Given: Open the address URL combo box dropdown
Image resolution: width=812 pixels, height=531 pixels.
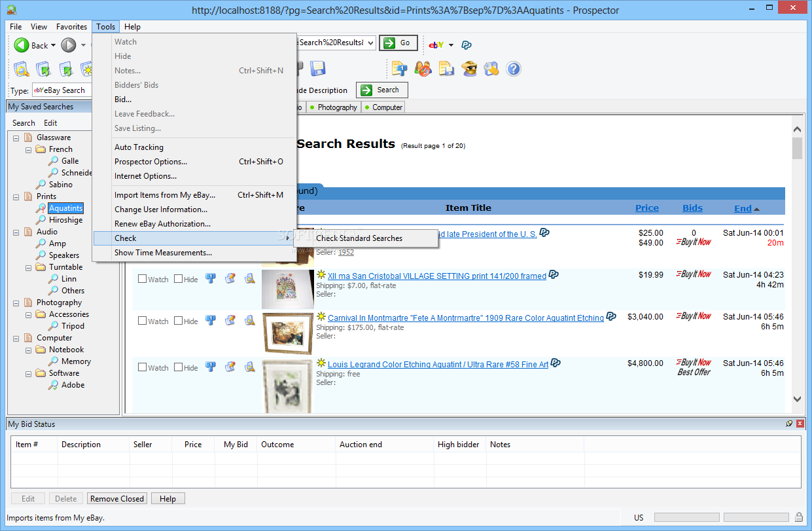Looking at the screenshot, I should [371, 43].
